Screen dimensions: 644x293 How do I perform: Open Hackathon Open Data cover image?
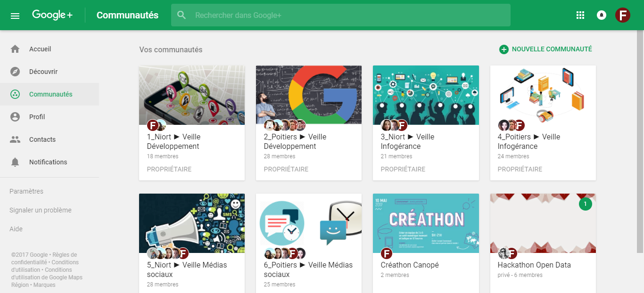pyautogui.click(x=543, y=223)
